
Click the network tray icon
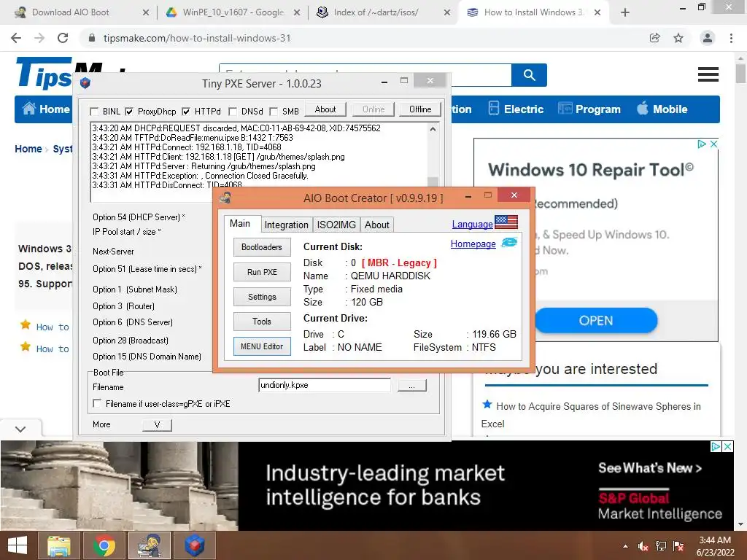coord(661,546)
